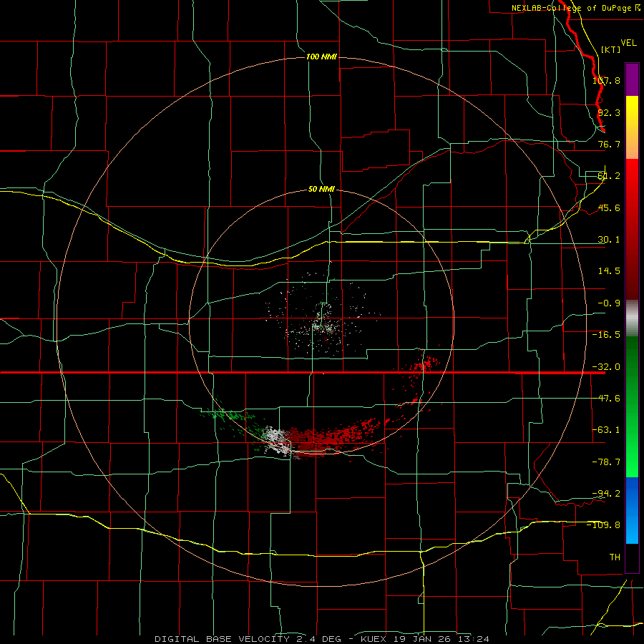Click the "100 NMI" range ring label
Screen dimensions: 644x644
tap(321, 57)
